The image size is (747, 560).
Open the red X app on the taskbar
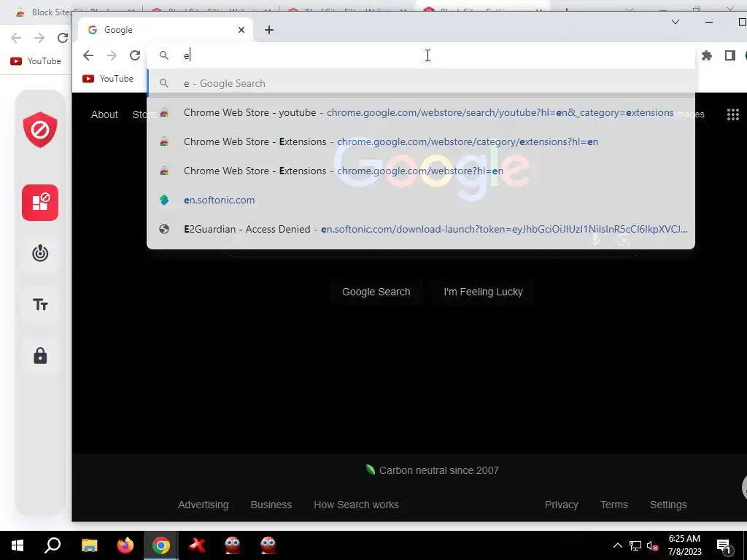[197, 545]
